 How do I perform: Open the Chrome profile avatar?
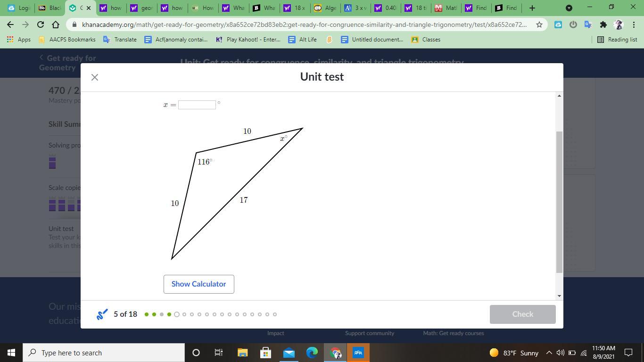619,25
